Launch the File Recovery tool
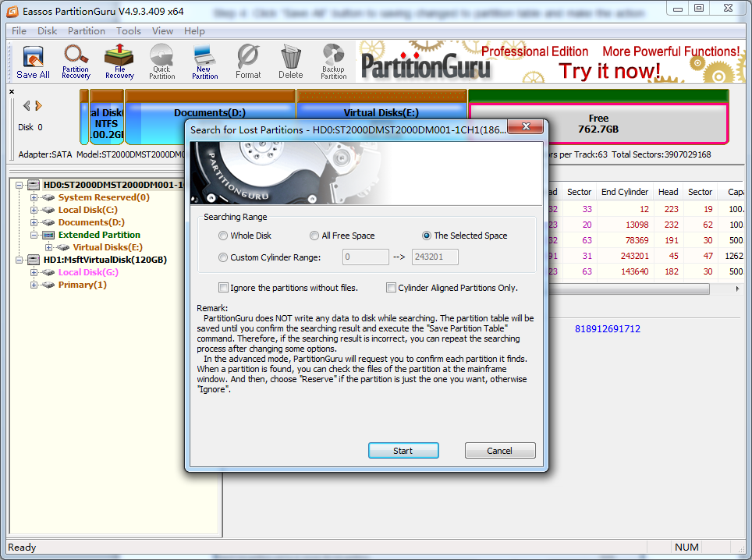The width and height of the screenshot is (752, 560). click(x=119, y=62)
